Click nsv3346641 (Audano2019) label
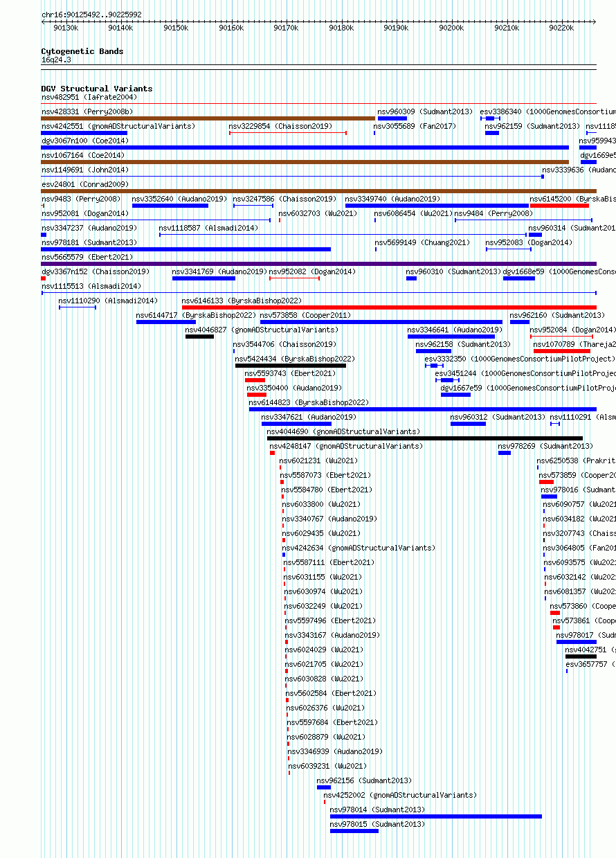Image resolution: width=616 pixels, height=858 pixels. 455,330
